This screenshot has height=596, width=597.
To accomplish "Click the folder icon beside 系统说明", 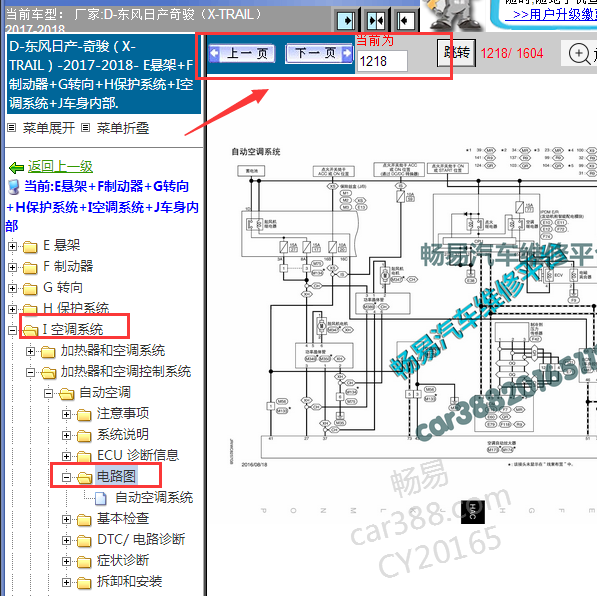I will (84, 436).
